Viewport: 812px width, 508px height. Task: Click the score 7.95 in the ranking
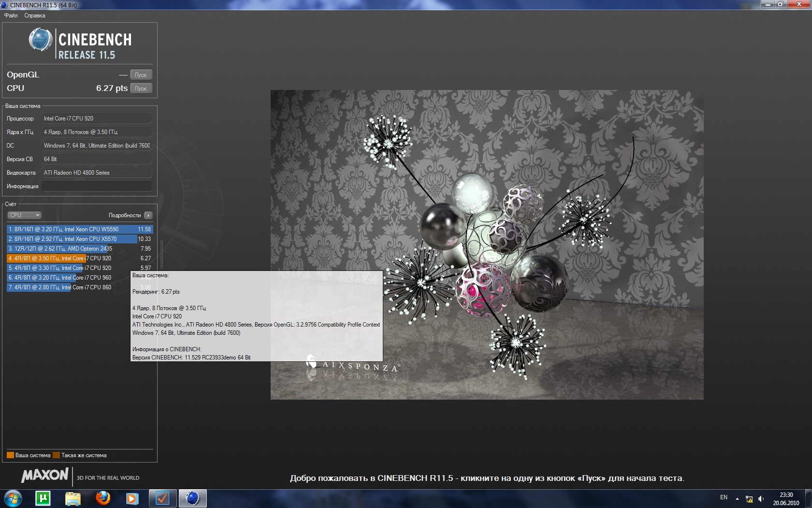click(x=145, y=249)
